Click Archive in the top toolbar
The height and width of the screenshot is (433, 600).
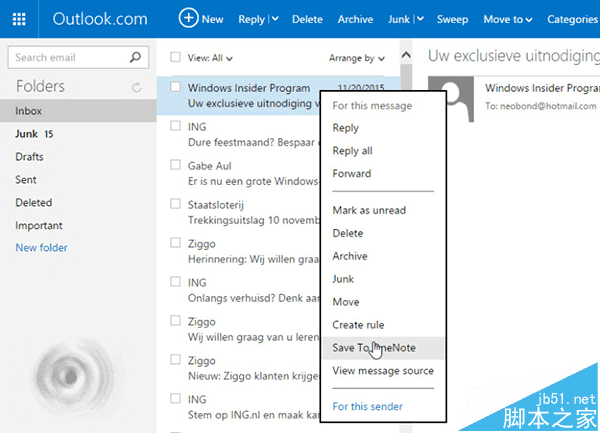[355, 20]
